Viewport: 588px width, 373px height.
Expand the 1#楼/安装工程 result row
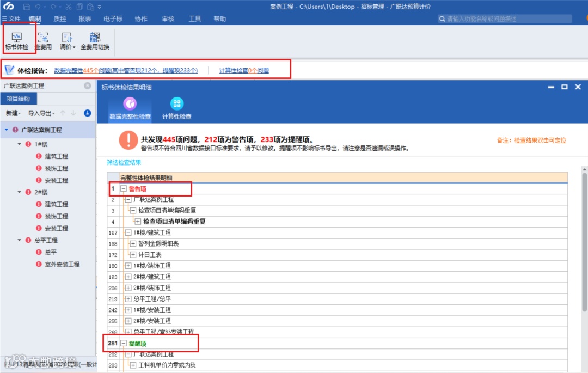click(128, 310)
